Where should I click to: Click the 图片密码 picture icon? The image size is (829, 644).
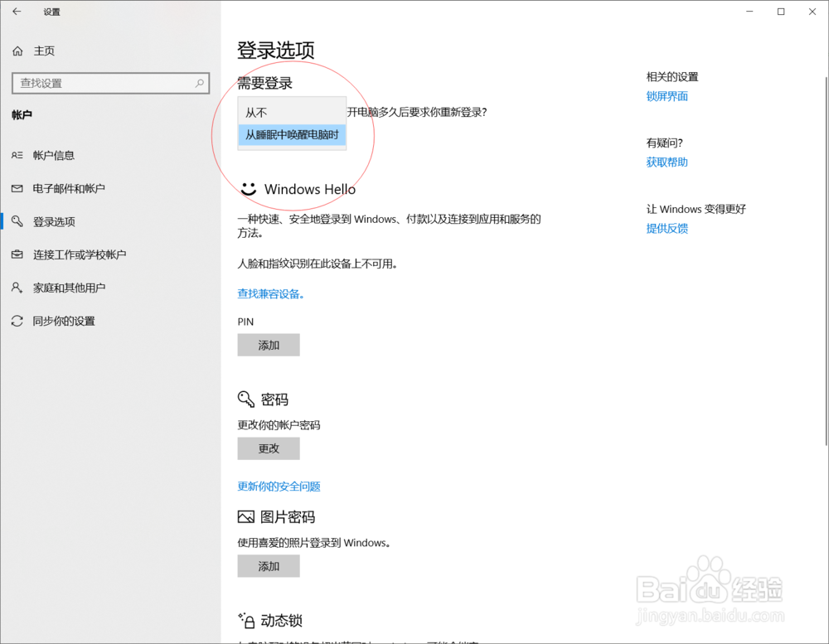pos(246,516)
